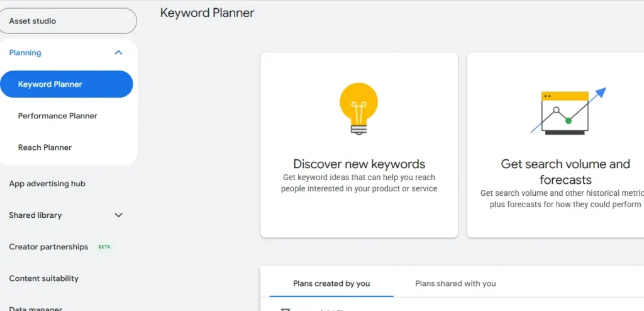Open Creator partnerships
644x311 pixels.
pyautogui.click(x=48, y=247)
